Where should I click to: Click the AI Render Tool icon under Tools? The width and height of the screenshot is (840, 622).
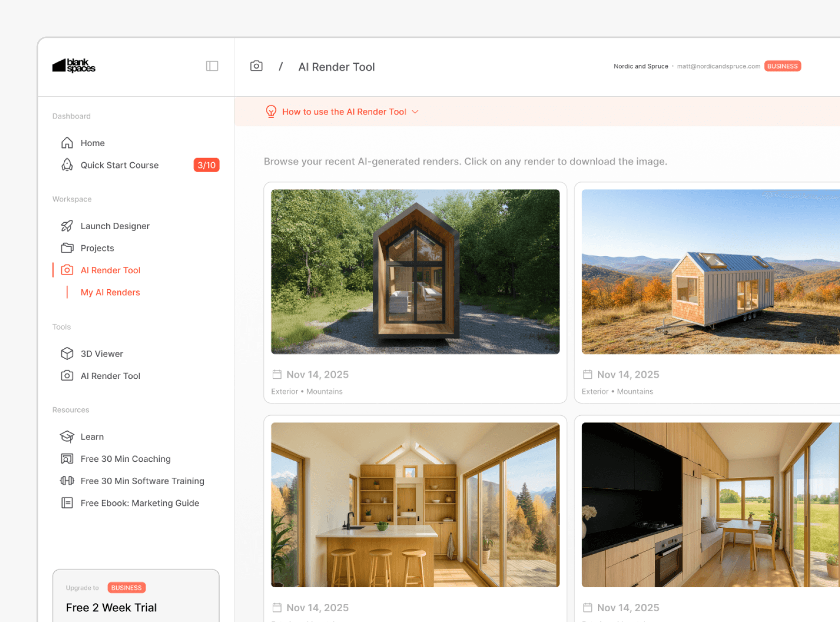point(67,376)
